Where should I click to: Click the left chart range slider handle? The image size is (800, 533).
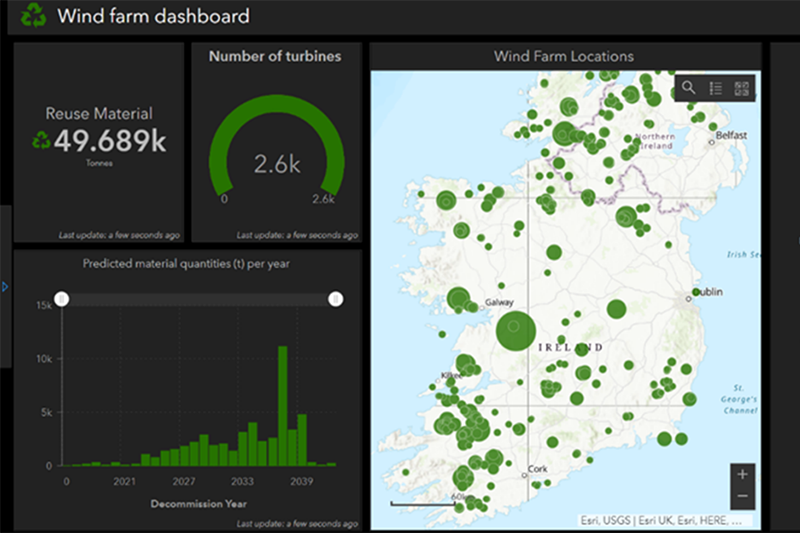point(62,298)
